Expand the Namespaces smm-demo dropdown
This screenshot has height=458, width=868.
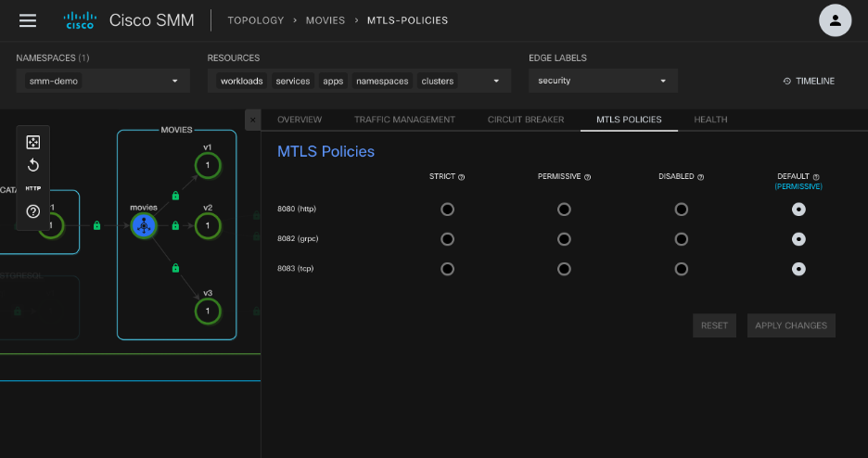[103, 81]
